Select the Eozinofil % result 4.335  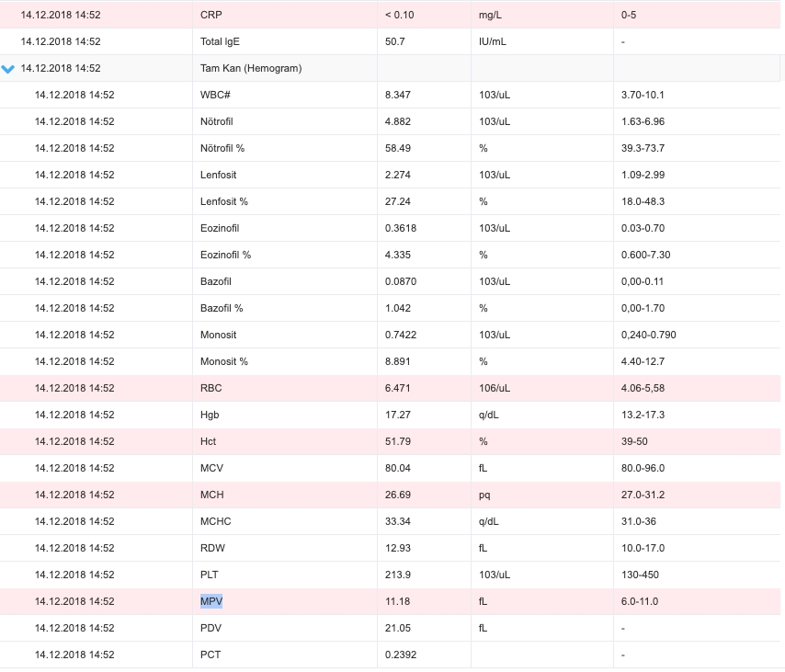click(x=397, y=255)
